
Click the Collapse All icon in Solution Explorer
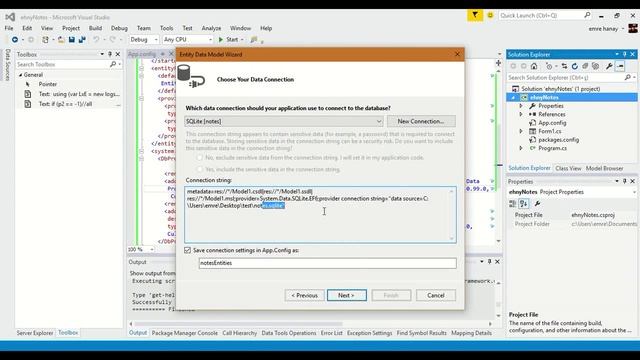[585, 66]
